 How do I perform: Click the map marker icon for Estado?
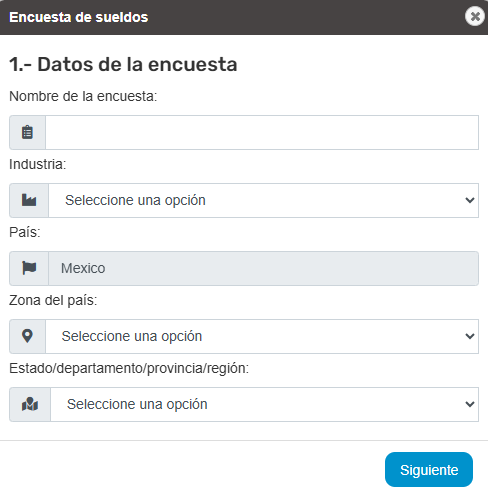[30, 404]
